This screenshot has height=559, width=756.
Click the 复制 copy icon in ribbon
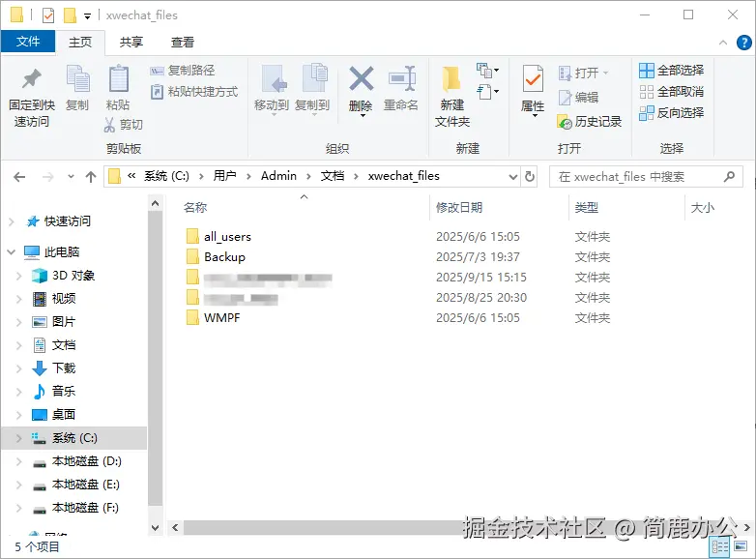coord(77,78)
